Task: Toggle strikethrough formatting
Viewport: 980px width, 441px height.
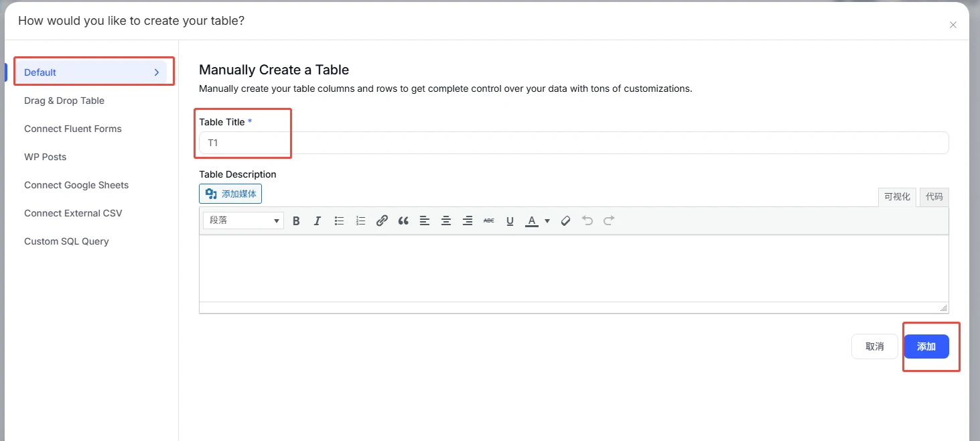Action: point(489,220)
